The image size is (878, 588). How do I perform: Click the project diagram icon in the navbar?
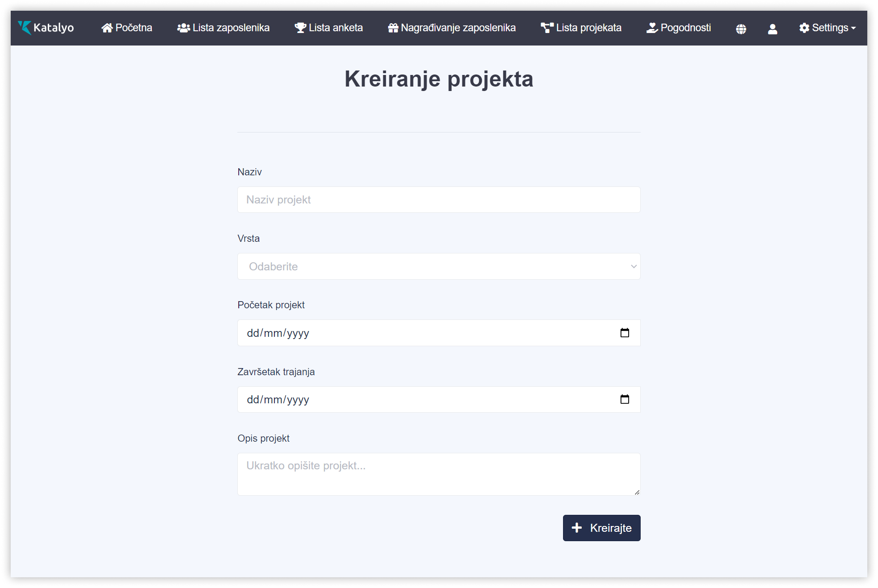(547, 28)
